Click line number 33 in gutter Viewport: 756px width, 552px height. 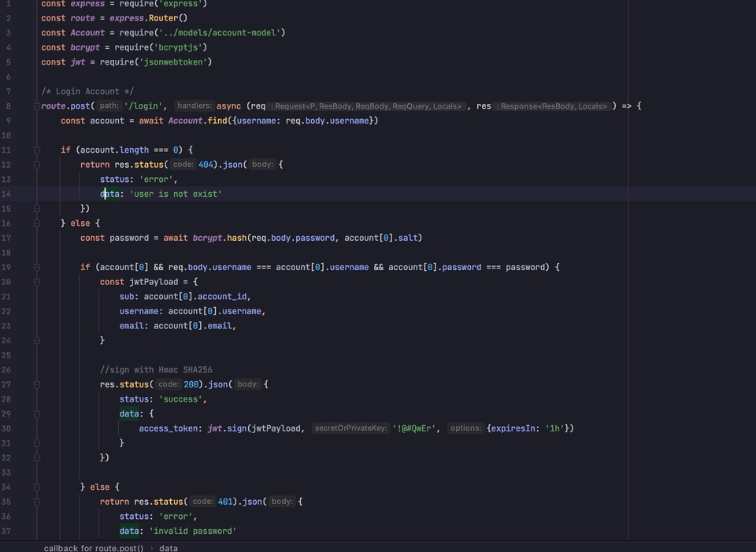pos(6,472)
